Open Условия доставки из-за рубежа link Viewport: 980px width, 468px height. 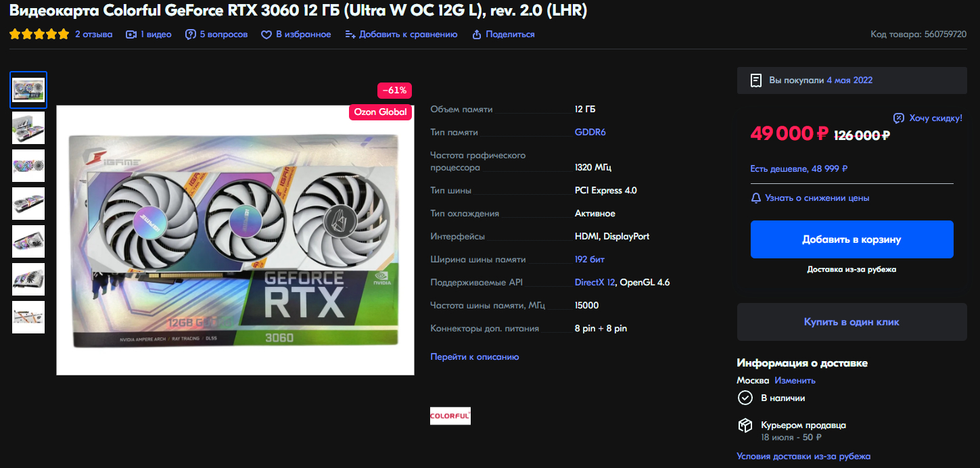(803, 457)
